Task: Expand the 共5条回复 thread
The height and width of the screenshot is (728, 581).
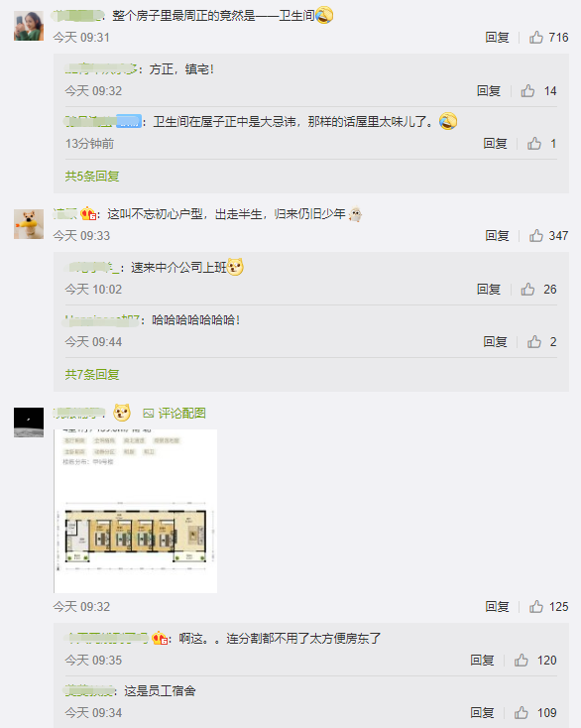Action: 92,176
